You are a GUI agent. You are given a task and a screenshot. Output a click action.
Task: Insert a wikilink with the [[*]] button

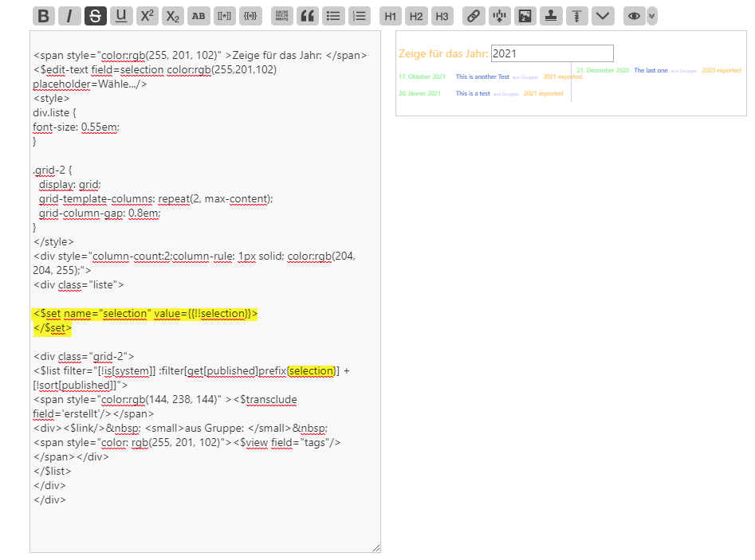tap(224, 16)
